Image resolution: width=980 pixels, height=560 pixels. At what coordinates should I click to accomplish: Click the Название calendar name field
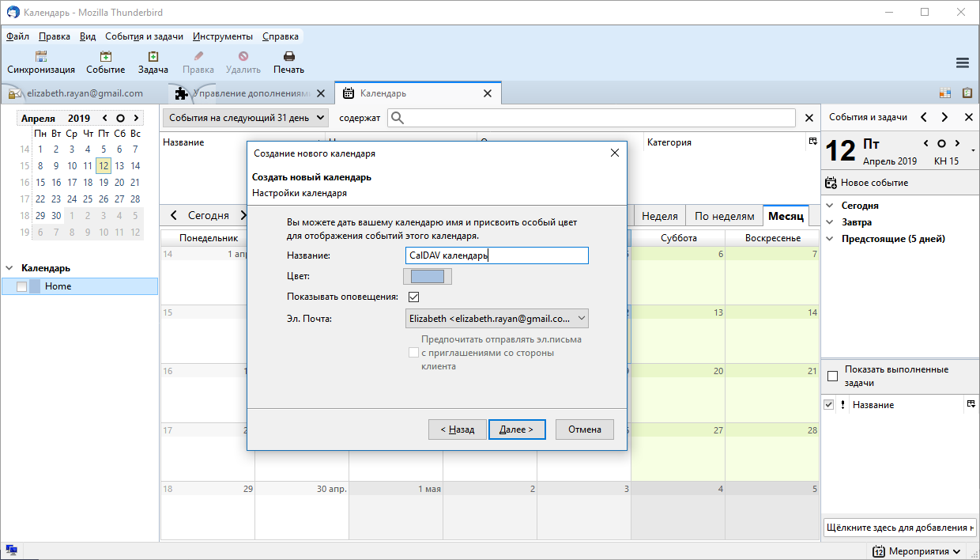496,255
